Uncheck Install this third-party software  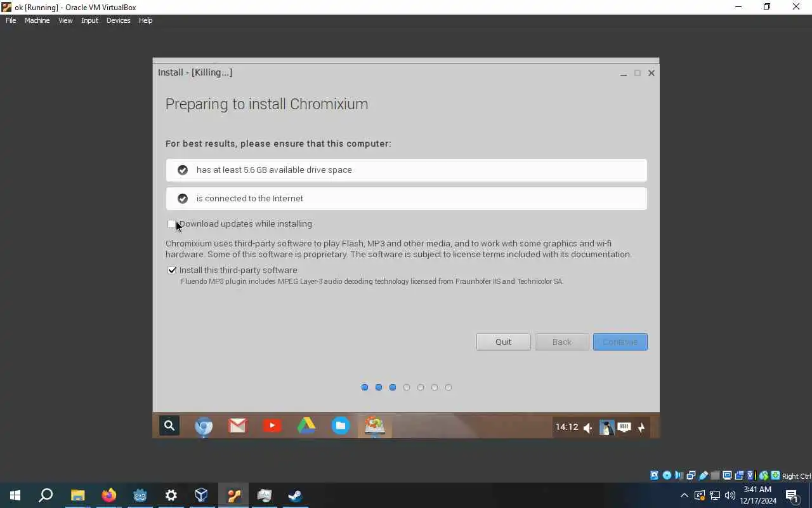pos(171,270)
